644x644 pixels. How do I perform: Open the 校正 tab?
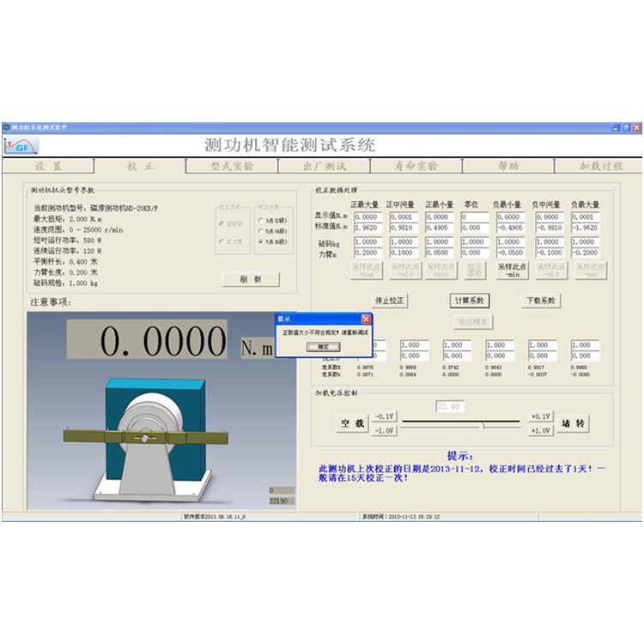point(140,167)
